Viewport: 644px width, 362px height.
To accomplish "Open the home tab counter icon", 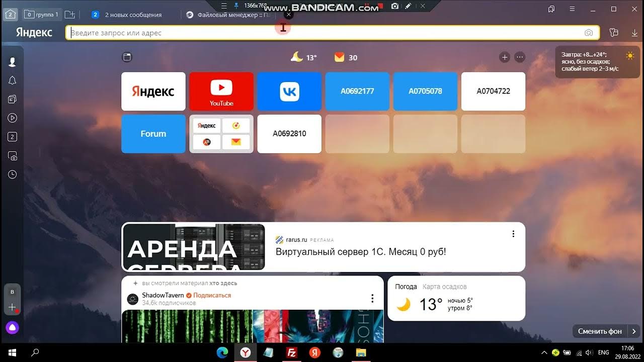I will coord(11,15).
